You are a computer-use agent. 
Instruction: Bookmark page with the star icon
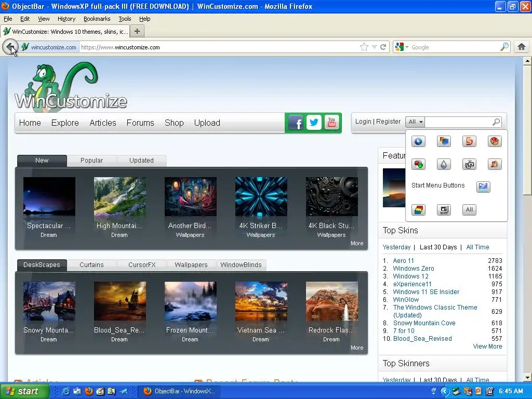[x=364, y=47]
